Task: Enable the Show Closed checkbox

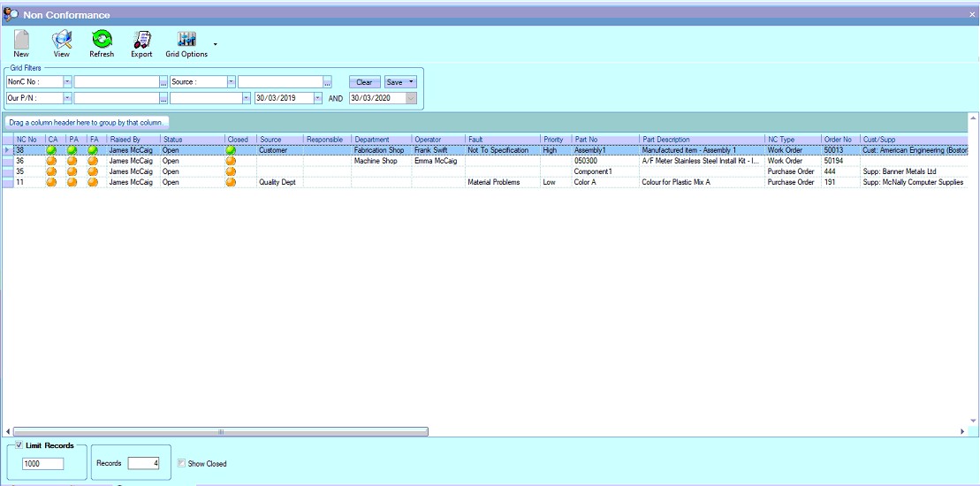Action: (x=181, y=463)
